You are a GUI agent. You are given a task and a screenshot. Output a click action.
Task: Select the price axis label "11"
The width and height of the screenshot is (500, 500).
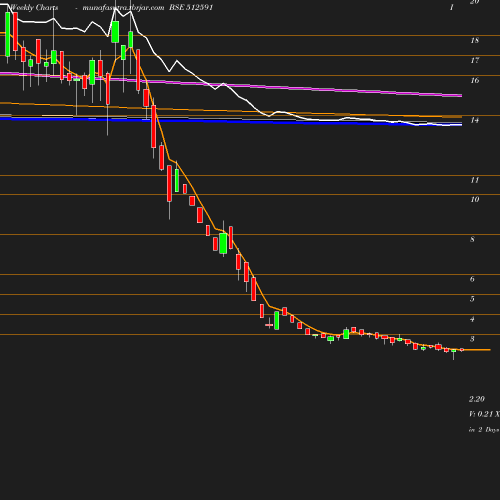point(475,180)
